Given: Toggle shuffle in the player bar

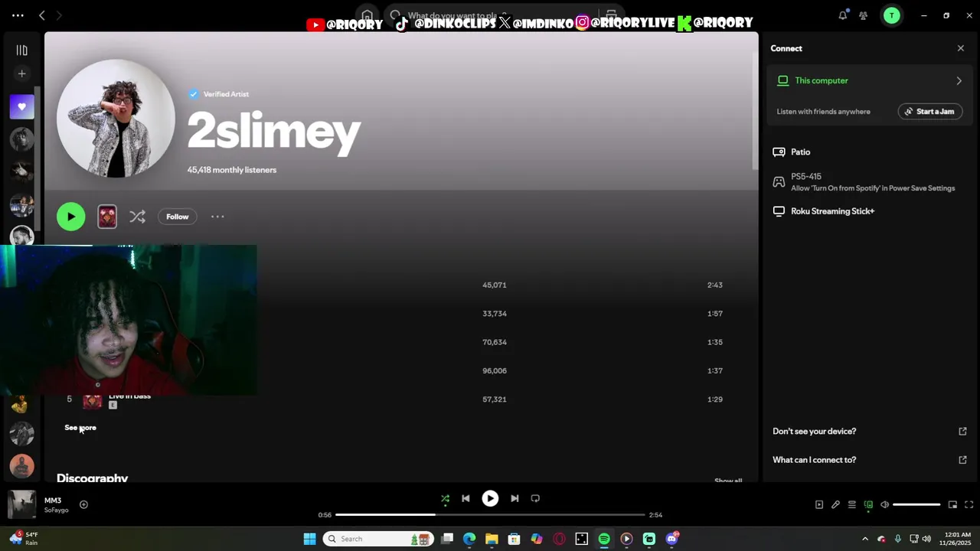Looking at the screenshot, I should (x=445, y=499).
